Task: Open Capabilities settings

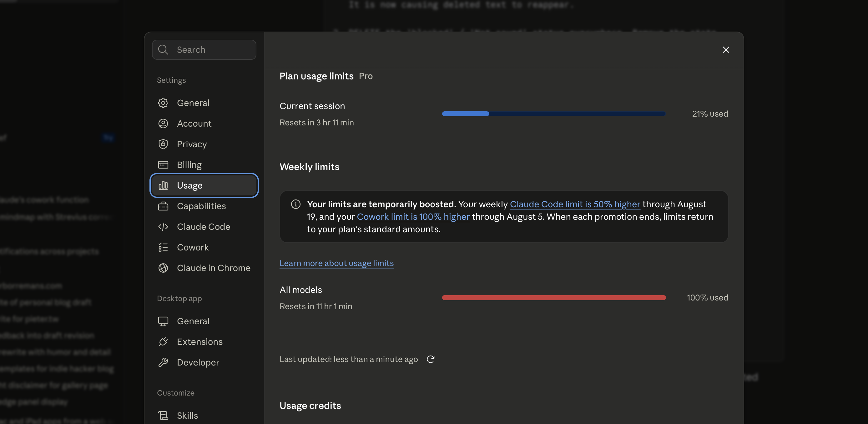Action: click(x=204, y=206)
